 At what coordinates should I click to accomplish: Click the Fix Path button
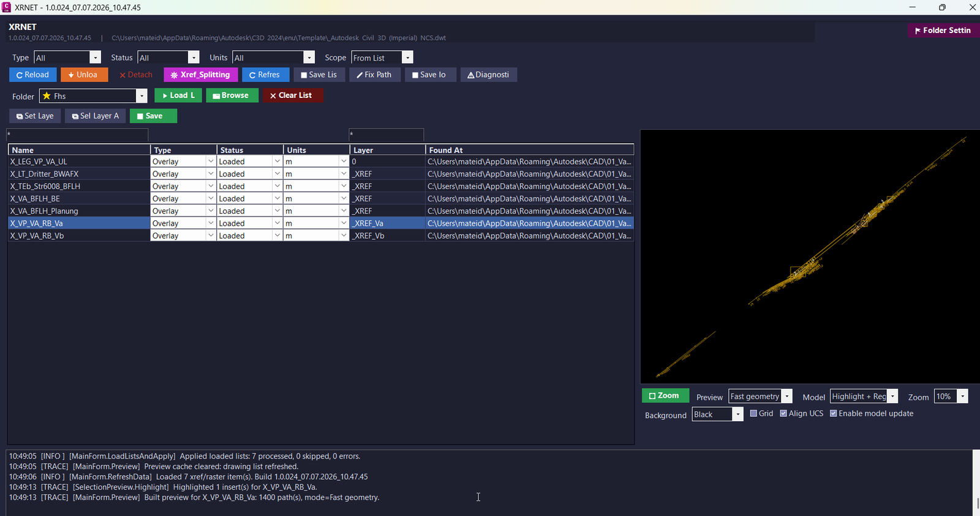(x=375, y=75)
